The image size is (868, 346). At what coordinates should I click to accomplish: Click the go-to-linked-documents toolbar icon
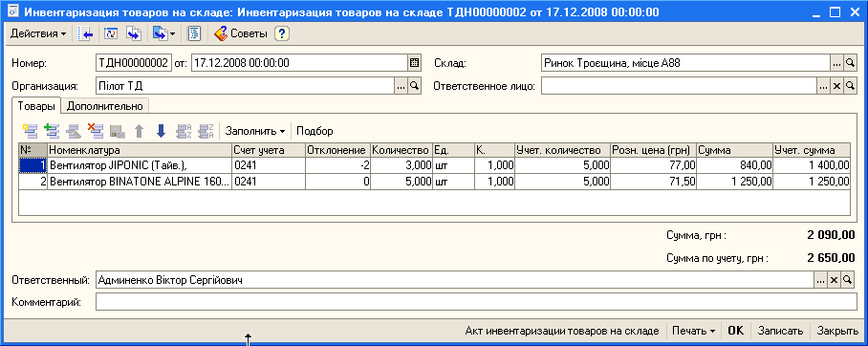(134, 33)
